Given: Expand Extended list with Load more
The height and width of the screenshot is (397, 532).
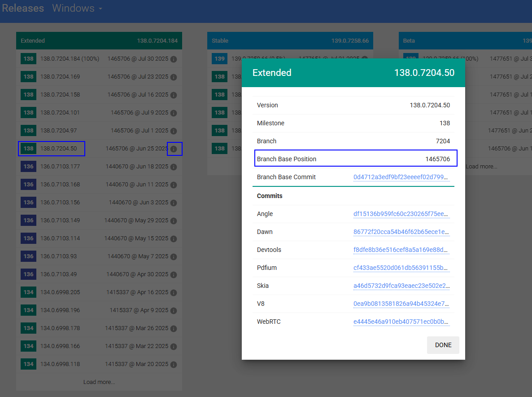Looking at the screenshot, I should pyautogui.click(x=99, y=382).
